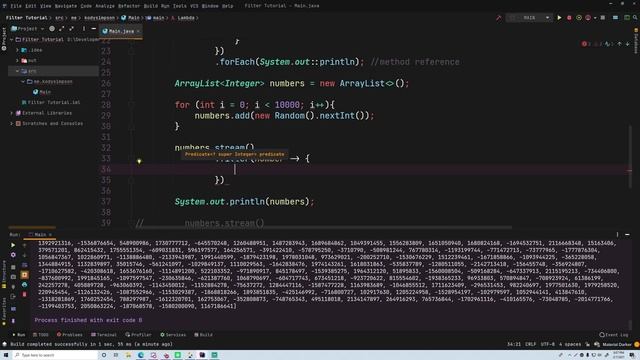The image size is (640, 360).
Task: Click the gray Stop square in the top toolbar
Action: tap(602, 18)
